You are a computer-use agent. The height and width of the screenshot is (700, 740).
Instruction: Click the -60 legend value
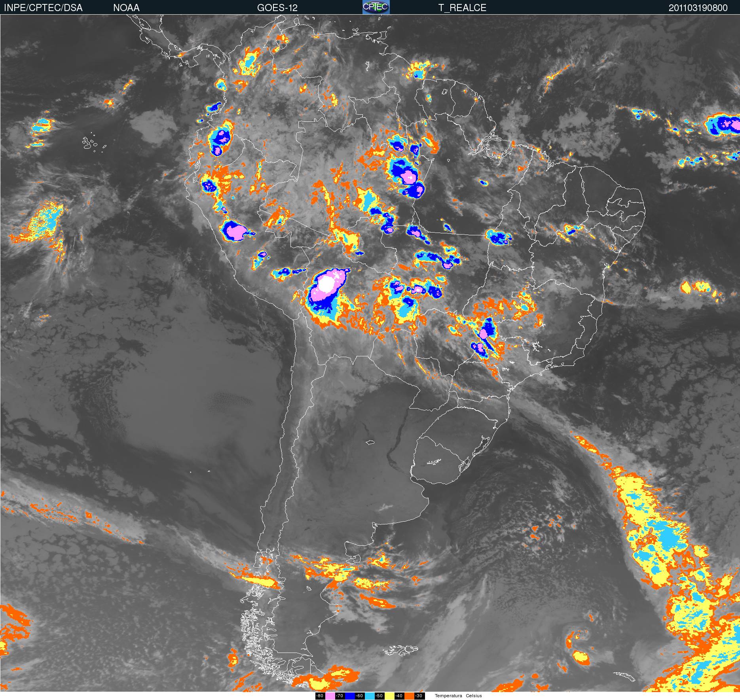pos(360,696)
